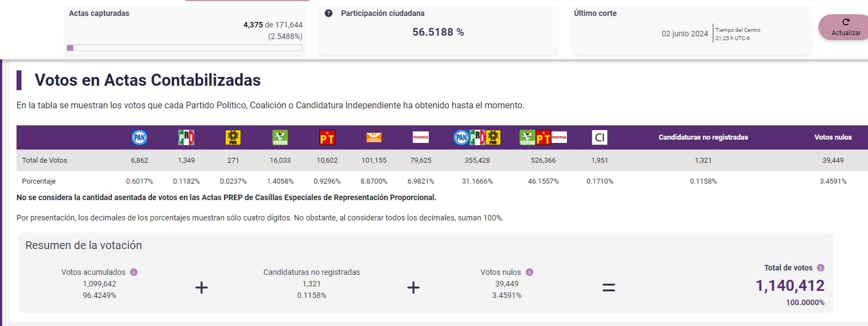The height and width of the screenshot is (326, 868).
Task: Click the PAN party logo
Action: 139,137
